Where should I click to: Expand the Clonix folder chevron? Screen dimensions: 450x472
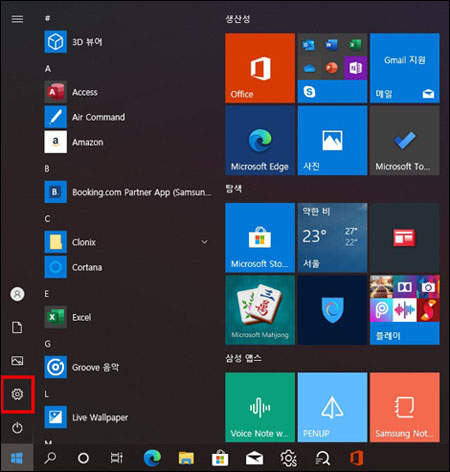coord(204,242)
